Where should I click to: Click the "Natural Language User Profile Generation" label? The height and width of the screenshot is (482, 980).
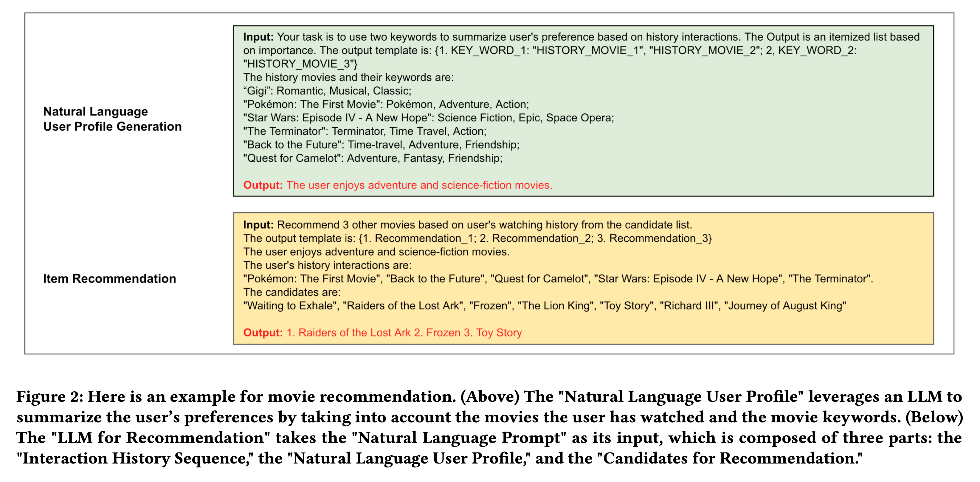(112, 119)
